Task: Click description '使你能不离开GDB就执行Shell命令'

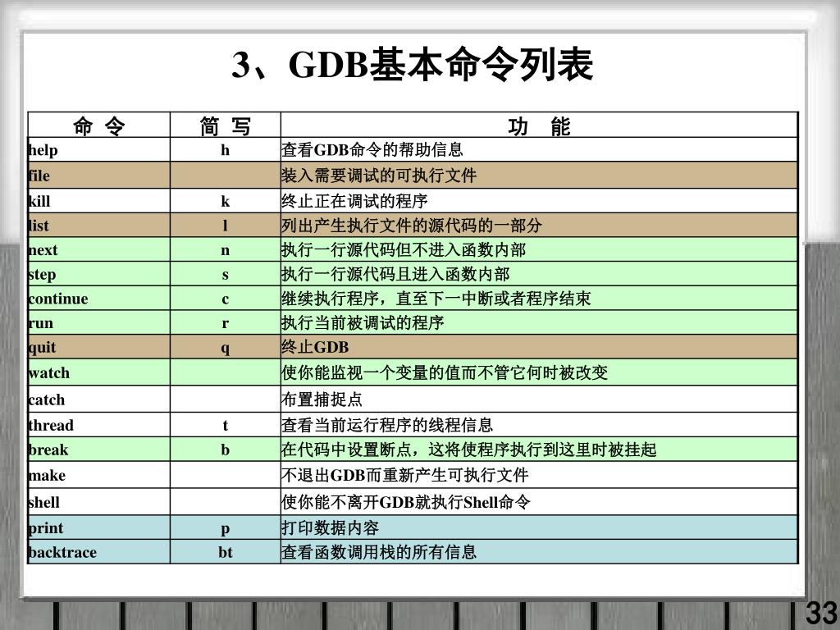Action: (405, 503)
